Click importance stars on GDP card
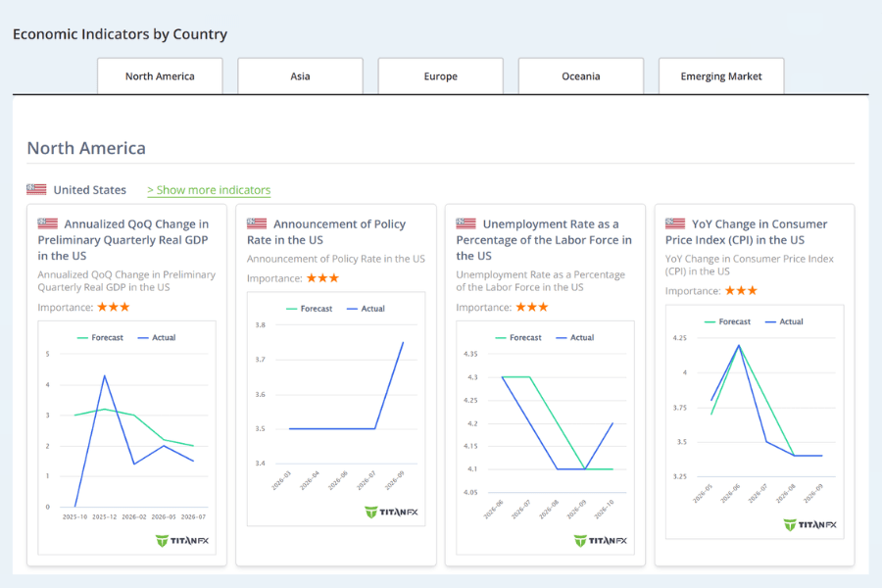The height and width of the screenshot is (588, 882). point(114,307)
